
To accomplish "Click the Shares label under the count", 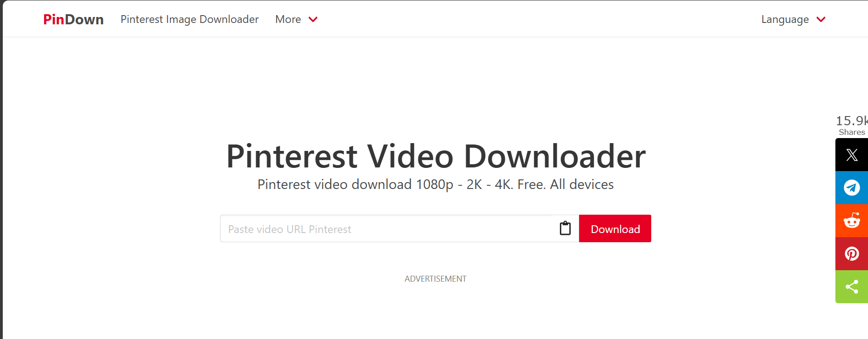I will pos(852,132).
